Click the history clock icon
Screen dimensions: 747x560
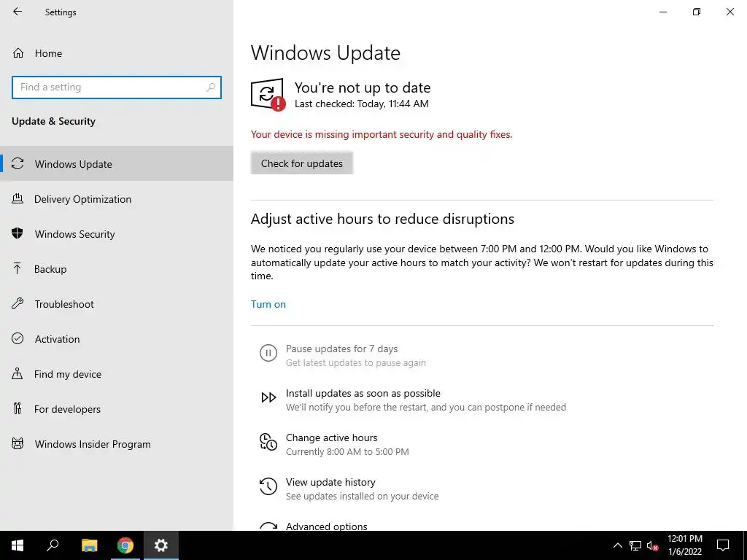click(268, 486)
